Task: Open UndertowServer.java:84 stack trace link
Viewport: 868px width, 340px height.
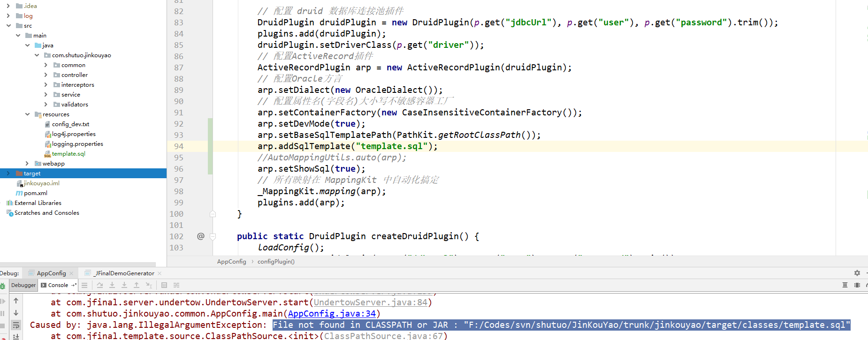Action: tap(371, 302)
